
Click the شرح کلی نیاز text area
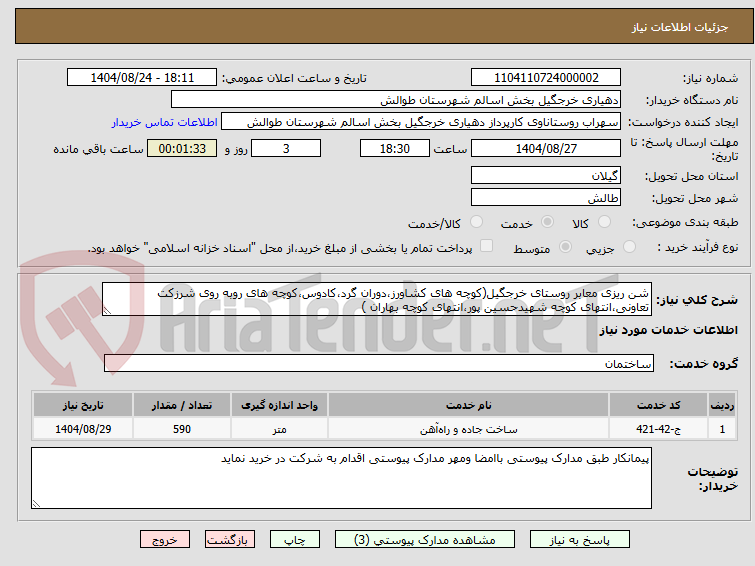pyautogui.click(x=377, y=299)
